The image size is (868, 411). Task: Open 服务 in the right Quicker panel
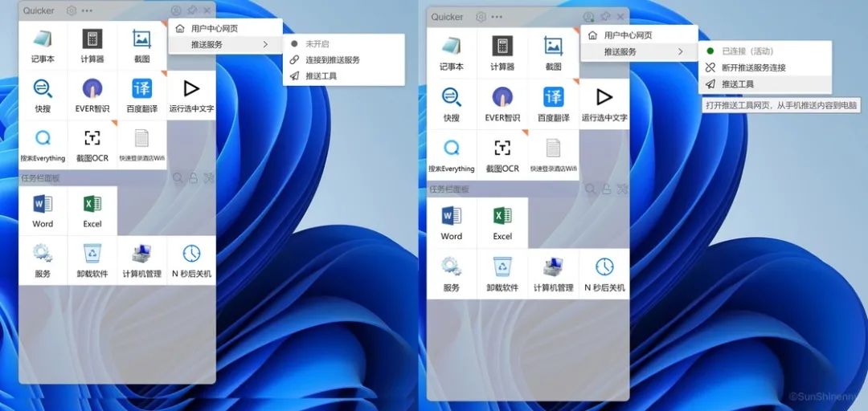pos(451,274)
